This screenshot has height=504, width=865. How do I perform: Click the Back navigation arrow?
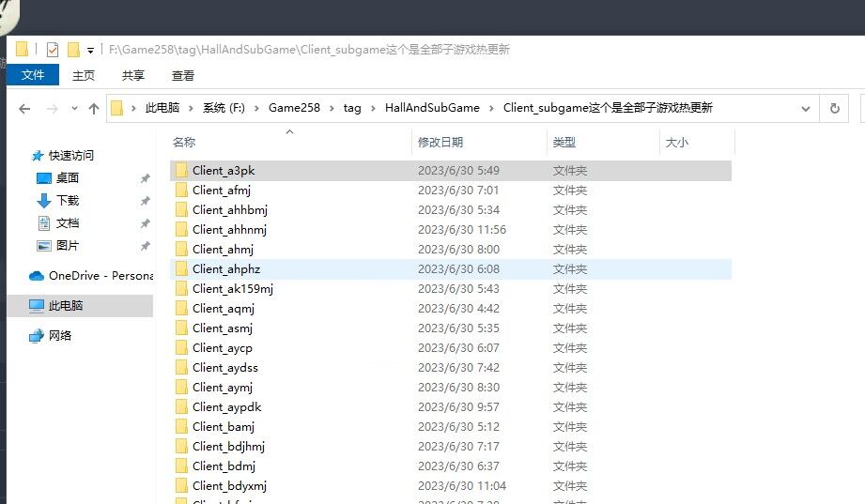pos(24,109)
